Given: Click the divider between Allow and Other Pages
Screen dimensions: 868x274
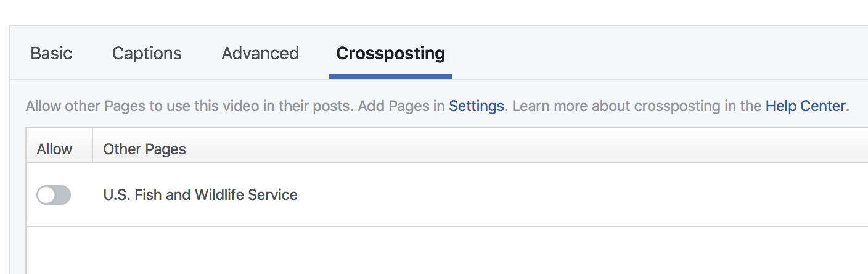Looking at the screenshot, I should point(92,146).
